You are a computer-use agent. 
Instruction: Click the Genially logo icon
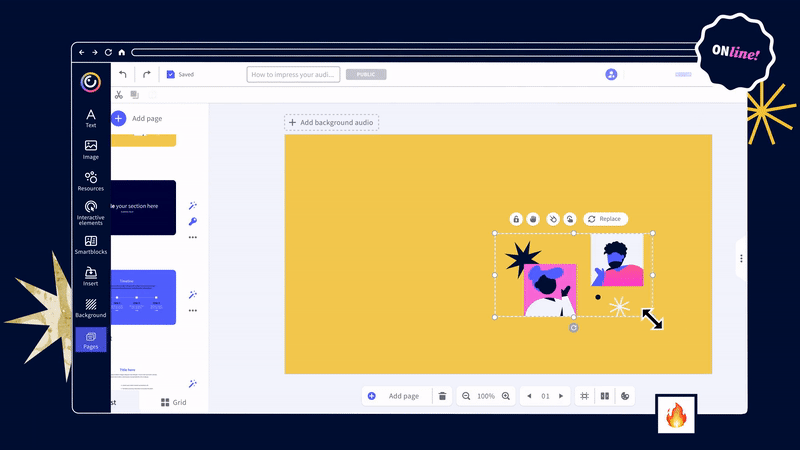[x=91, y=82]
